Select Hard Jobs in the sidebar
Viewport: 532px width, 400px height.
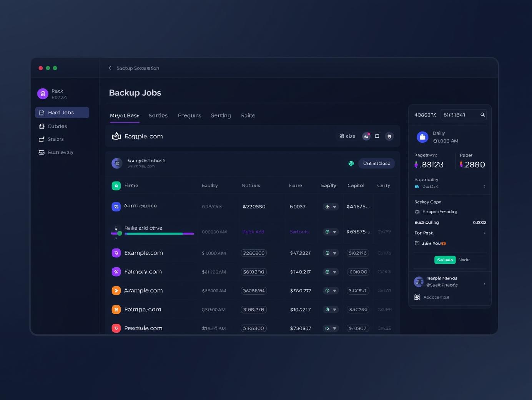60,112
